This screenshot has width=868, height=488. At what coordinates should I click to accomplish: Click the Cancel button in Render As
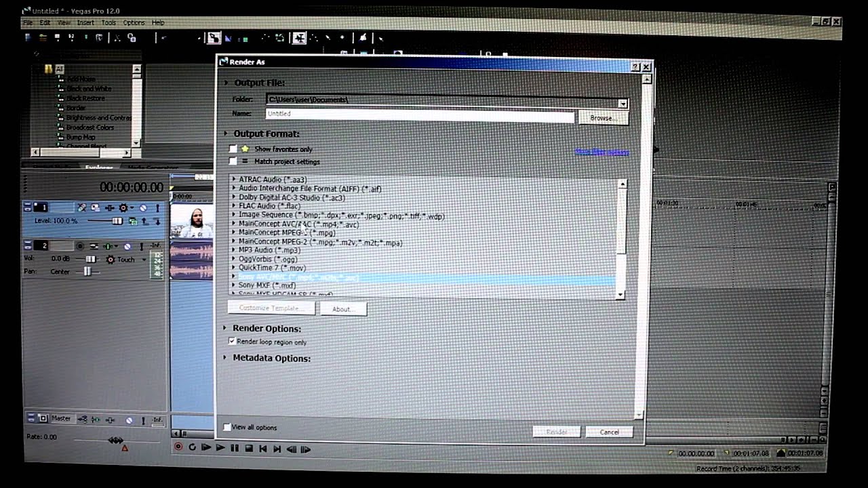(x=608, y=432)
